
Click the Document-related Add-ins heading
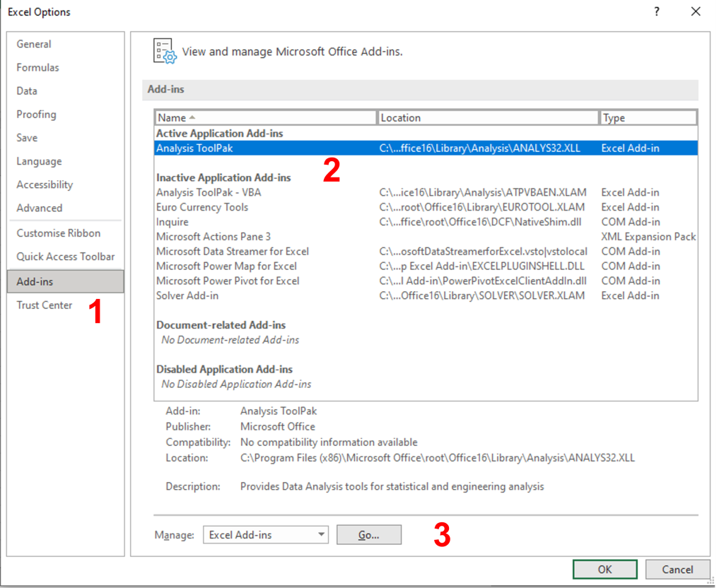[x=221, y=325]
